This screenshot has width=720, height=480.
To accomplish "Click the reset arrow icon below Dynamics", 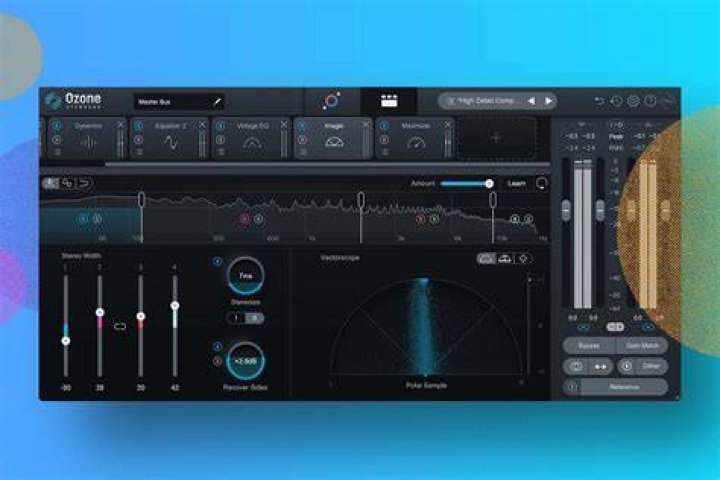I will click(x=84, y=183).
